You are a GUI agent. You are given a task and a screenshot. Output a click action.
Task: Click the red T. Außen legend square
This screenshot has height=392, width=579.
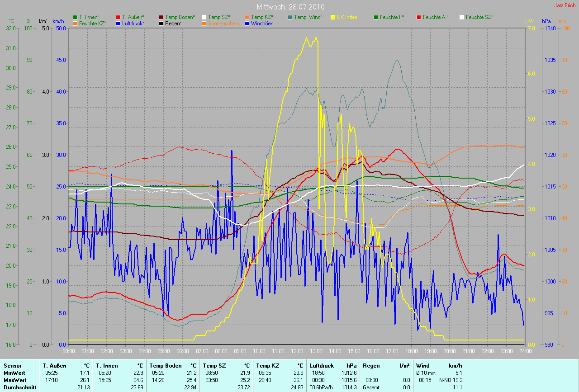[x=118, y=17]
